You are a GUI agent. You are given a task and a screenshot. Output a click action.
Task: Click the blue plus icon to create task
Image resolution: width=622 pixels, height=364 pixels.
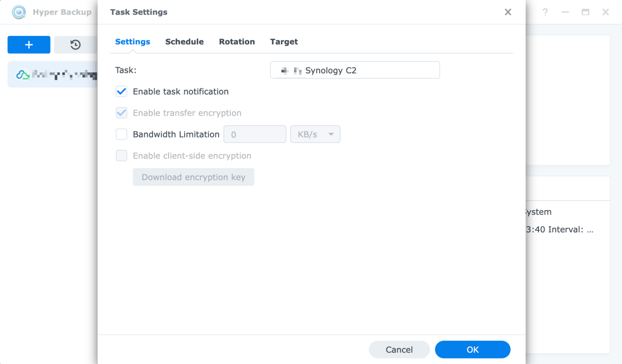(x=29, y=44)
